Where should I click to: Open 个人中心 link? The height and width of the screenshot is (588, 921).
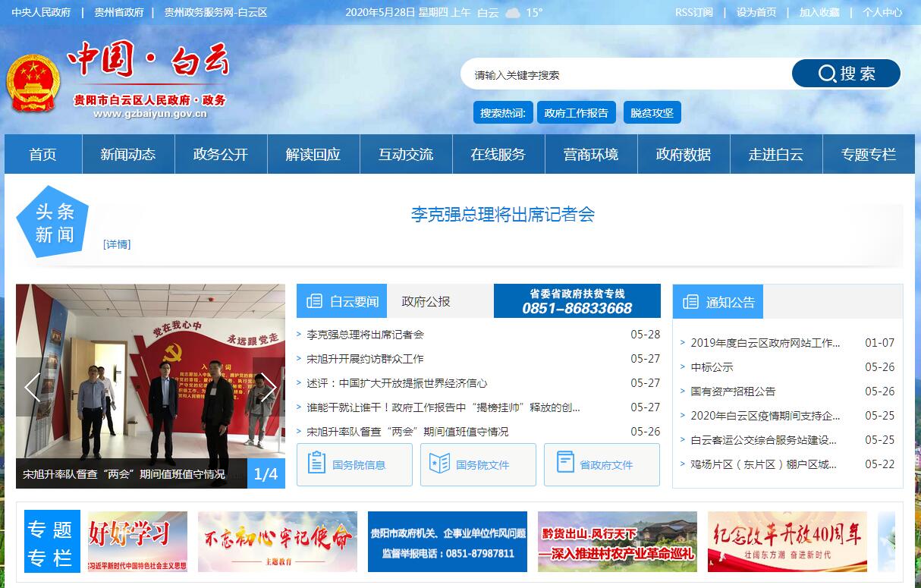pos(882,12)
